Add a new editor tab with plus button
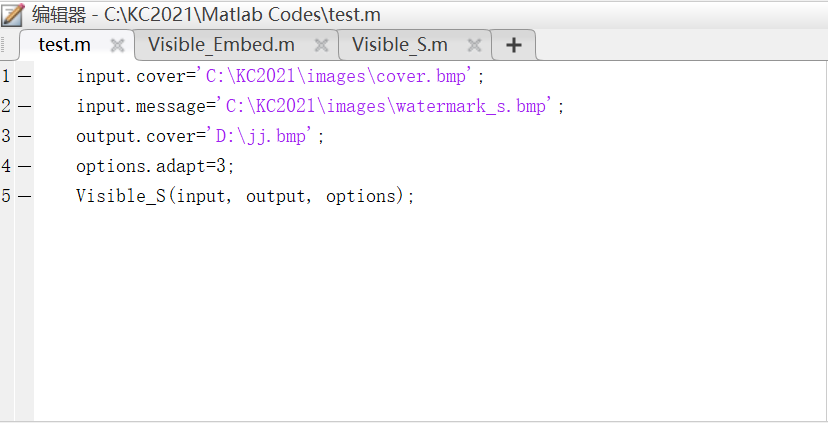This screenshot has width=828, height=423. pyautogui.click(x=513, y=45)
